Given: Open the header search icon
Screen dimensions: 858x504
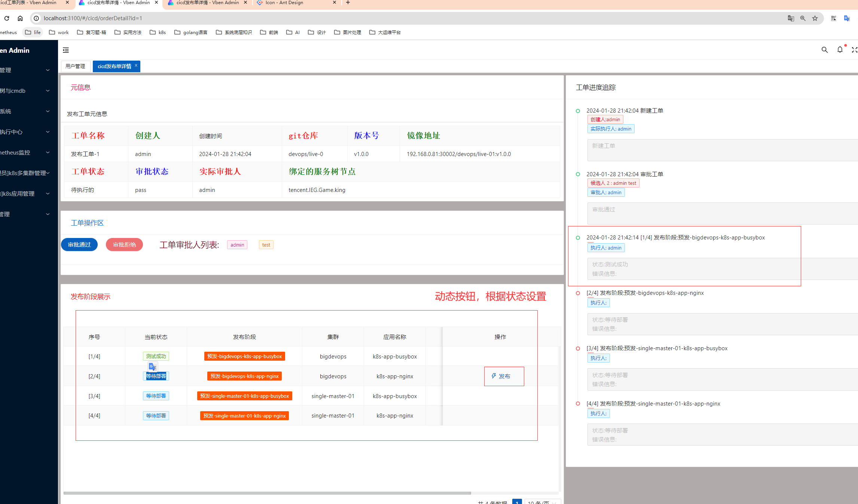Looking at the screenshot, I should pyautogui.click(x=824, y=50).
